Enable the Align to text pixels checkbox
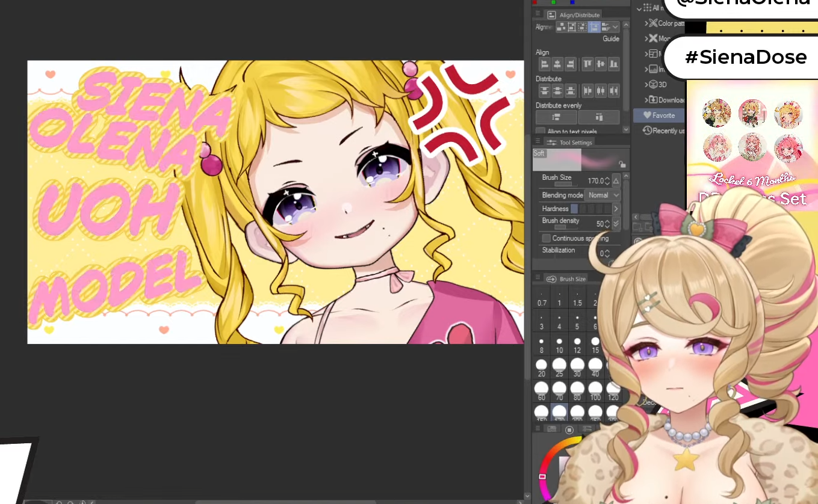 coord(541,131)
